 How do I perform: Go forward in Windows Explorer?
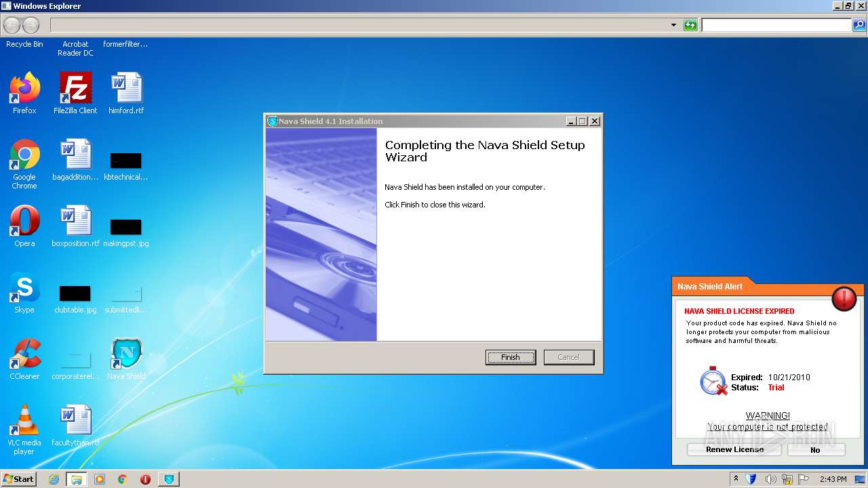[x=31, y=25]
